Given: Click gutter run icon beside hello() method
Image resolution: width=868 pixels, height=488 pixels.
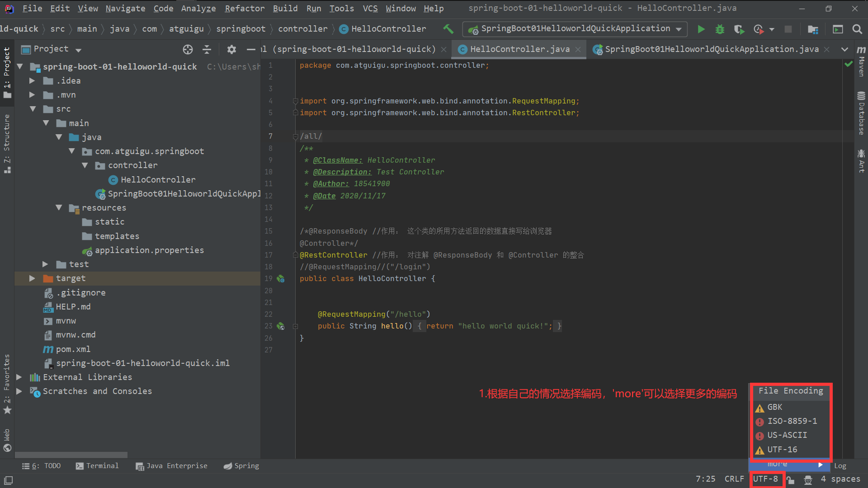Looking at the screenshot, I should tap(281, 326).
